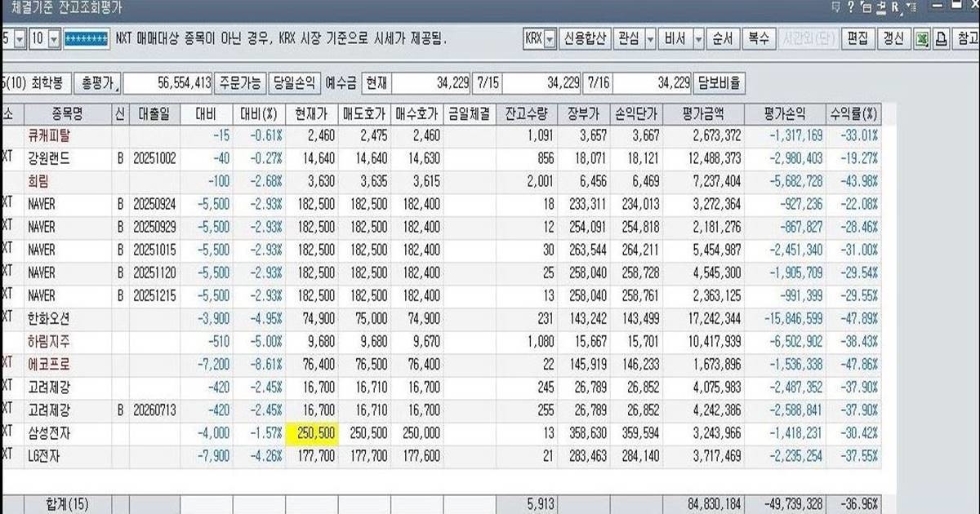Click the 관심 button
The height and width of the screenshot is (514, 980).
click(629, 38)
